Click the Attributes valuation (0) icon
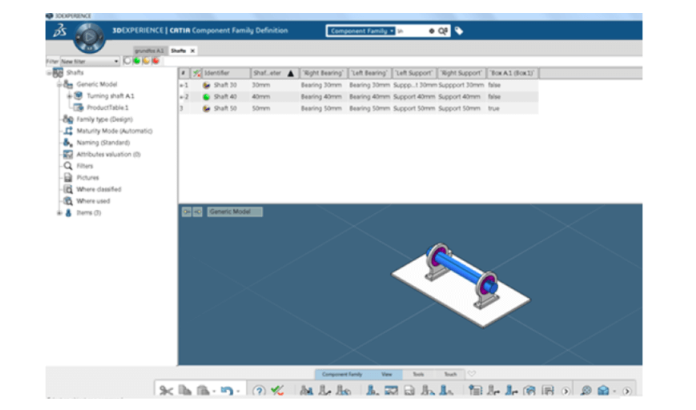 coord(68,154)
